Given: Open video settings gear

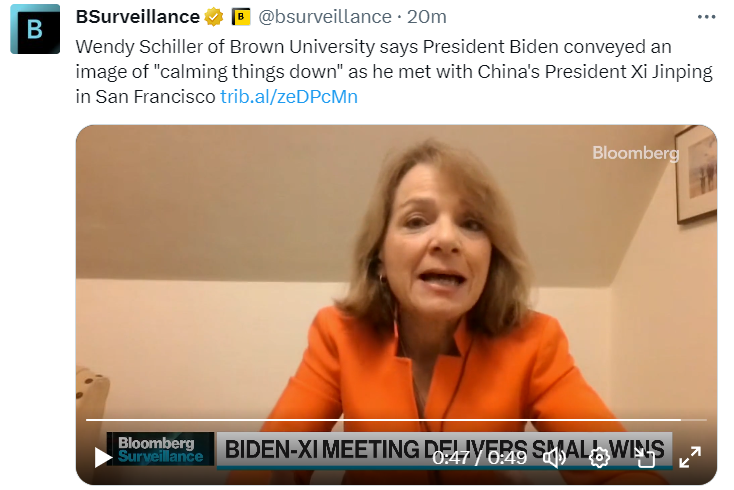Looking at the screenshot, I should (599, 457).
